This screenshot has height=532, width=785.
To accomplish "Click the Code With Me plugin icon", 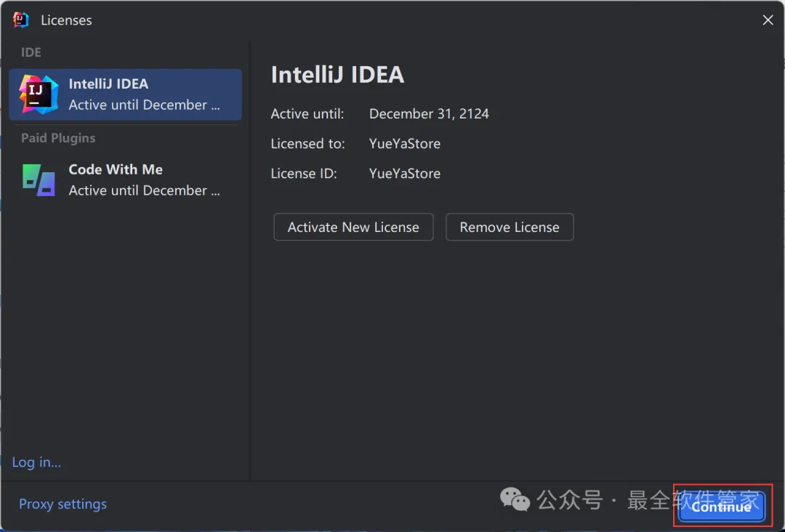I will (x=39, y=180).
